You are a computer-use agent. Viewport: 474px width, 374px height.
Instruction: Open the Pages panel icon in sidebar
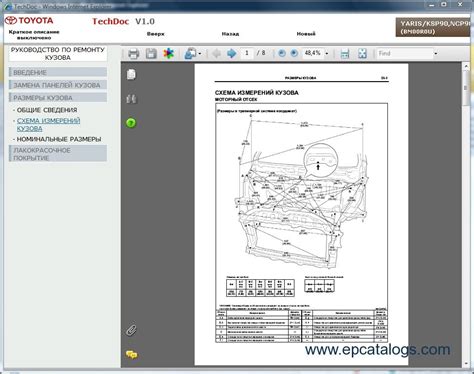click(x=131, y=74)
